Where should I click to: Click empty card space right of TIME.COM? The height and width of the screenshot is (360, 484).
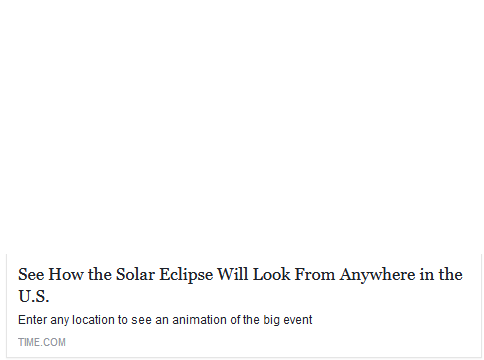pyautogui.click(x=267, y=342)
